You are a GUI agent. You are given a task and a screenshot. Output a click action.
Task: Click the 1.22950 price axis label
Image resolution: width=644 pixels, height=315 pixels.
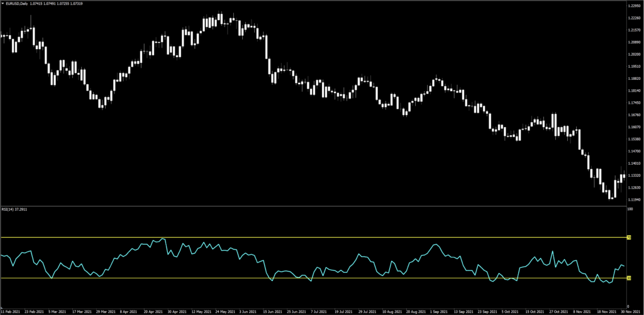[633, 6]
